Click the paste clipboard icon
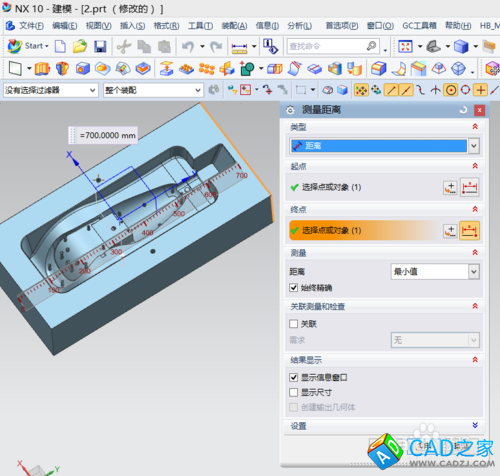 164,46
